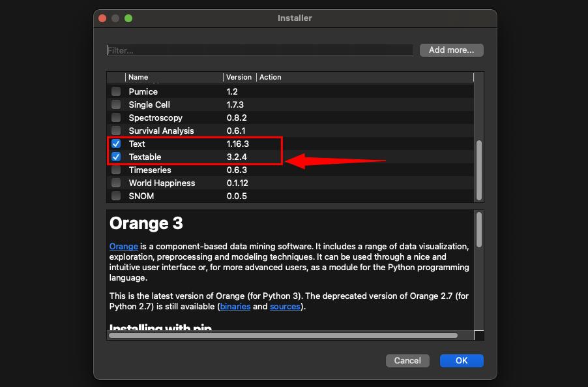Focus the Filter search field
The height and width of the screenshot is (387, 588).
click(x=260, y=50)
